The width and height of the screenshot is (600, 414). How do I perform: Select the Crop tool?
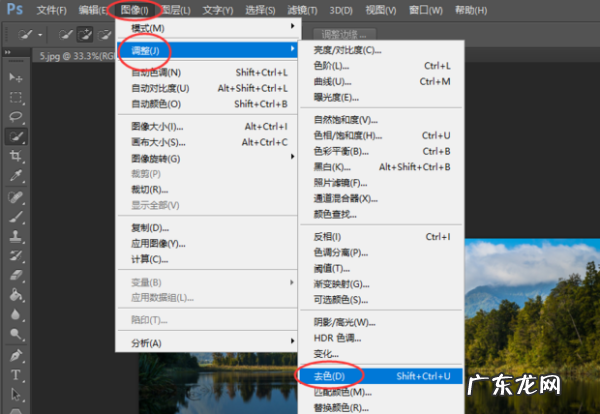coord(16,156)
